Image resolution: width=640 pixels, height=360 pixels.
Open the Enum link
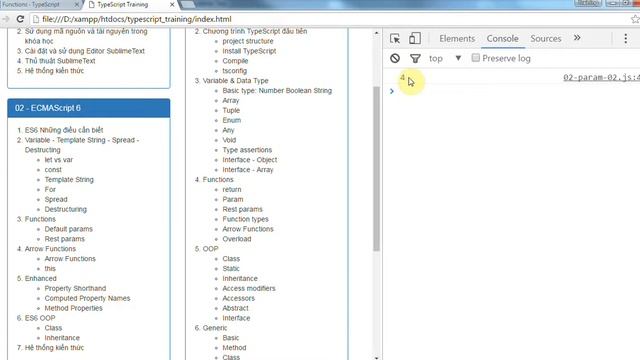tap(231, 120)
